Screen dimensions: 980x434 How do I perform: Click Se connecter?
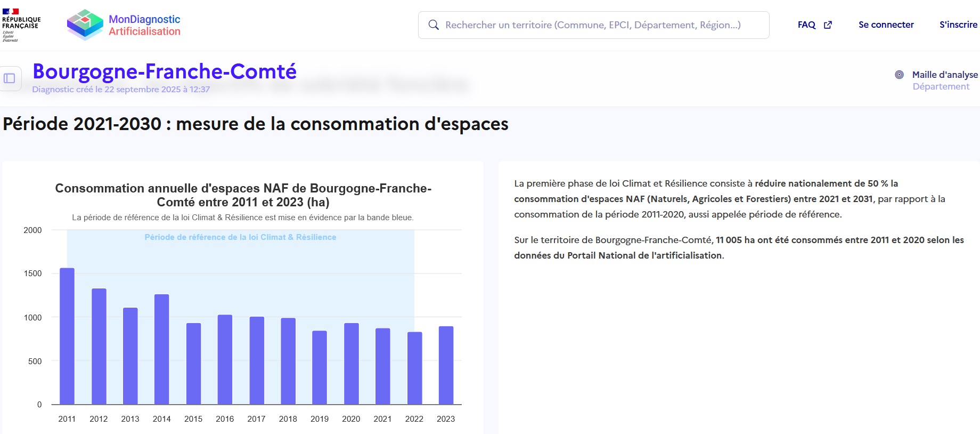tap(886, 25)
